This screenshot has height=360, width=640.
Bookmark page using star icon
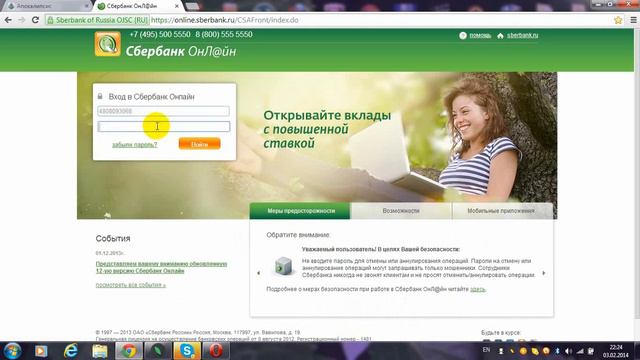pos(618,20)
